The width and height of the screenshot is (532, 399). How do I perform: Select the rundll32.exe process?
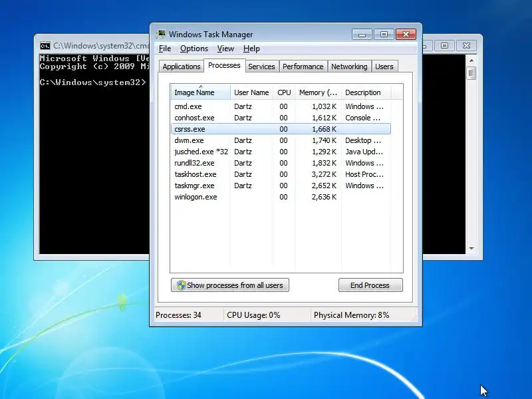(x=281, y=163)
